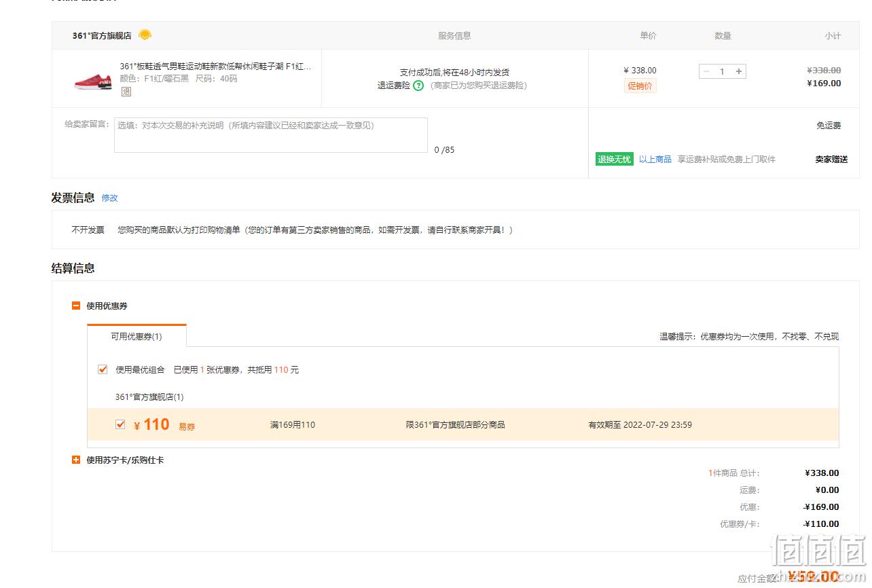This screenshot has height=588, width=872.
Task: Click the ¥110.00 coupon deduction amount
Action: 821,524
